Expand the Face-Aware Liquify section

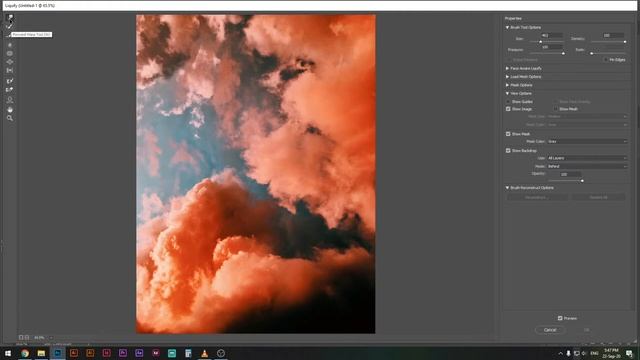pos(507,69)
